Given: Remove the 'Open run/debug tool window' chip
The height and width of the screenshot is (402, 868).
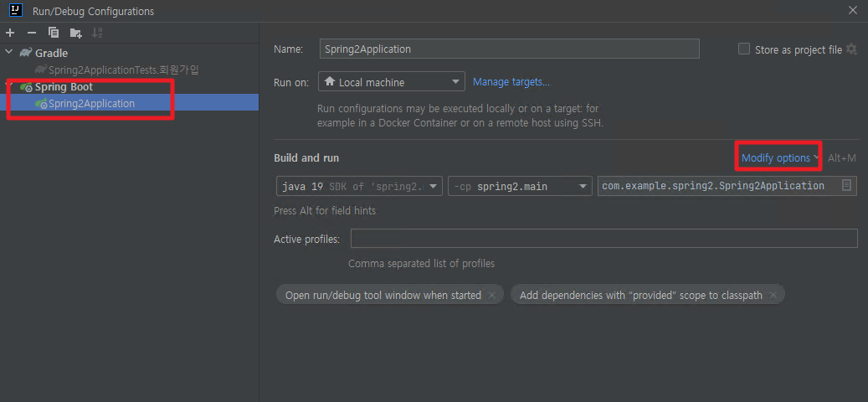Looking at the screenshot, I should click(x=491, y=295).
